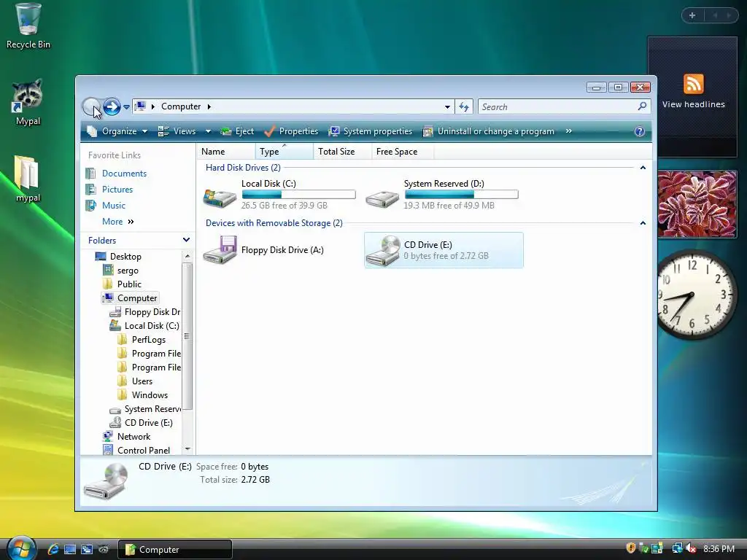Click the folder tree scroll-up arrow
The width and height of the screenshot is (747, 560).
187,256
